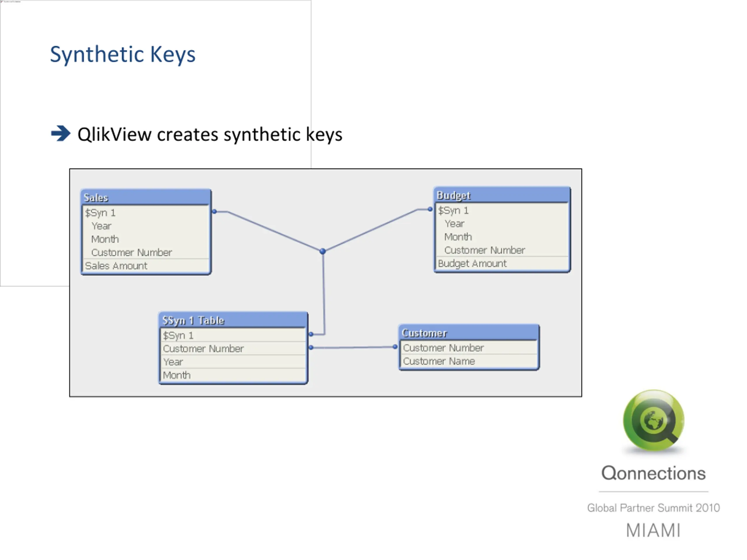
Task: Click the Customer table header
Action: click(469, 332)
